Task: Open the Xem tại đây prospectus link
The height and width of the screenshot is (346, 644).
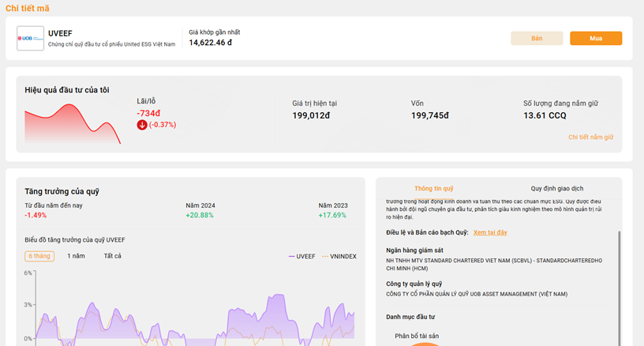Action: tap(490, 232)
